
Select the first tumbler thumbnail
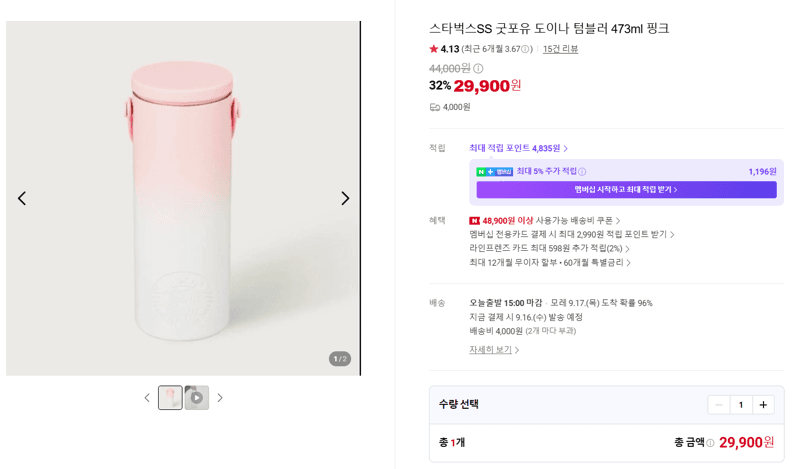[x=170, y=398]
